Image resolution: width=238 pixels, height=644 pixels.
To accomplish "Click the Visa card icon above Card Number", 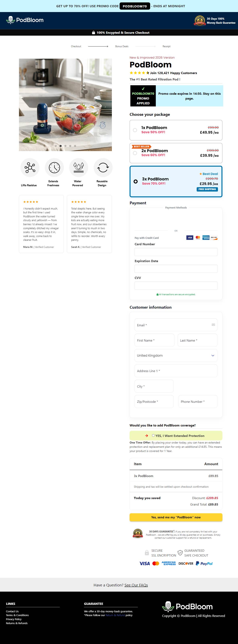I will (190, 237).
